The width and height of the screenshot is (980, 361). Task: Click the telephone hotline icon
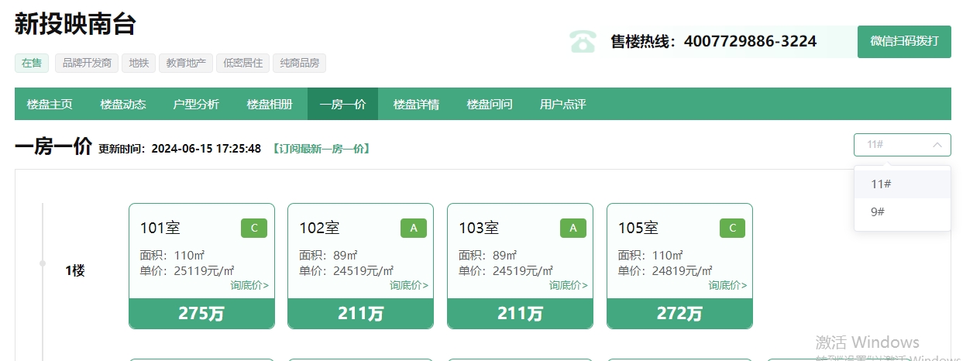coord(582,41)
